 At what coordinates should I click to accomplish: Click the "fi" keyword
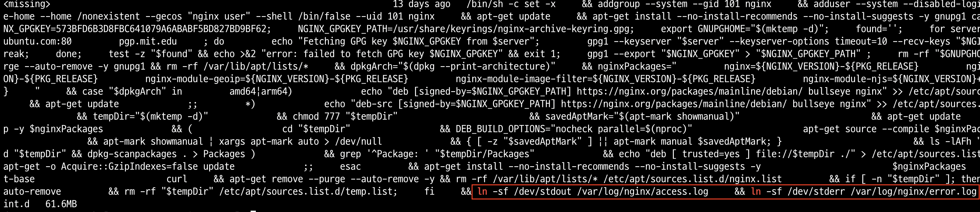[x=429, y=192]
